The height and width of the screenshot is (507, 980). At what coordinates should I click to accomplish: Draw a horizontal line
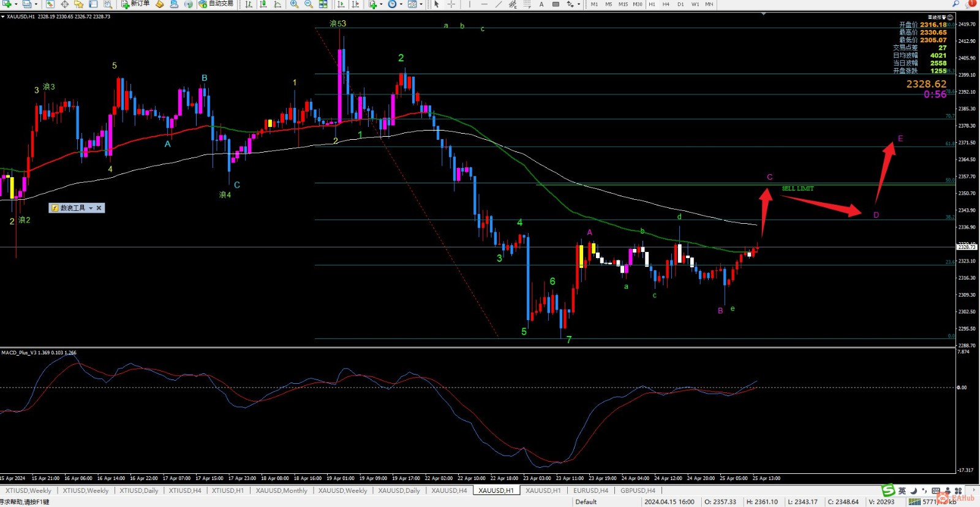click(484, 4)
